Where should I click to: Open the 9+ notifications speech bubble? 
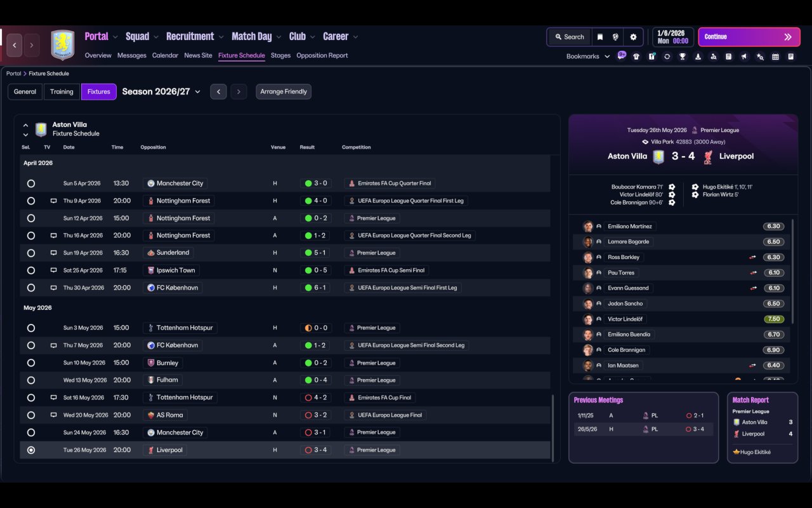tap(622, 55)
